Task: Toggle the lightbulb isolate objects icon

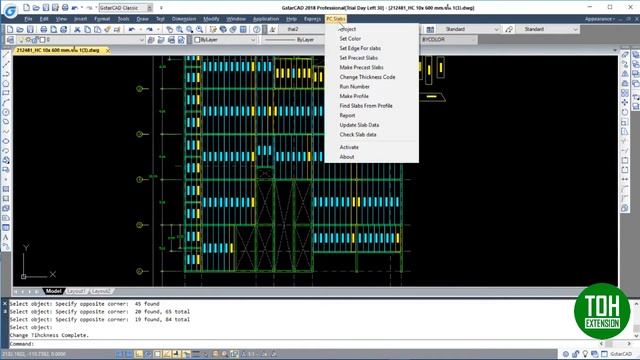Action: 585,354
